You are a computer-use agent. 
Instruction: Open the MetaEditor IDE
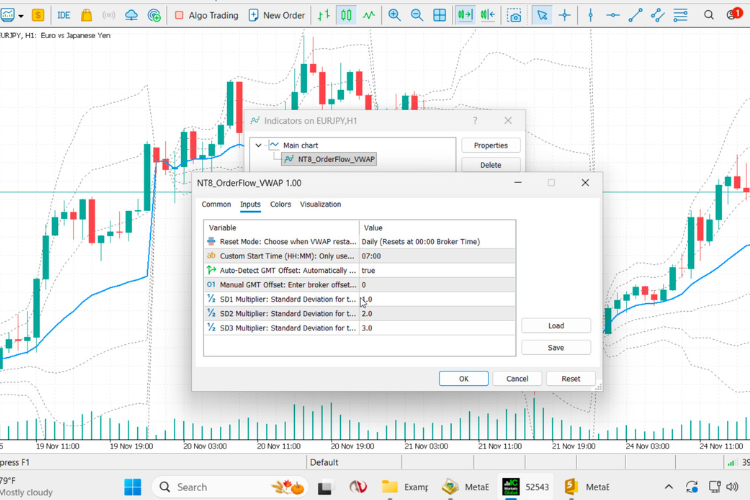64,15
